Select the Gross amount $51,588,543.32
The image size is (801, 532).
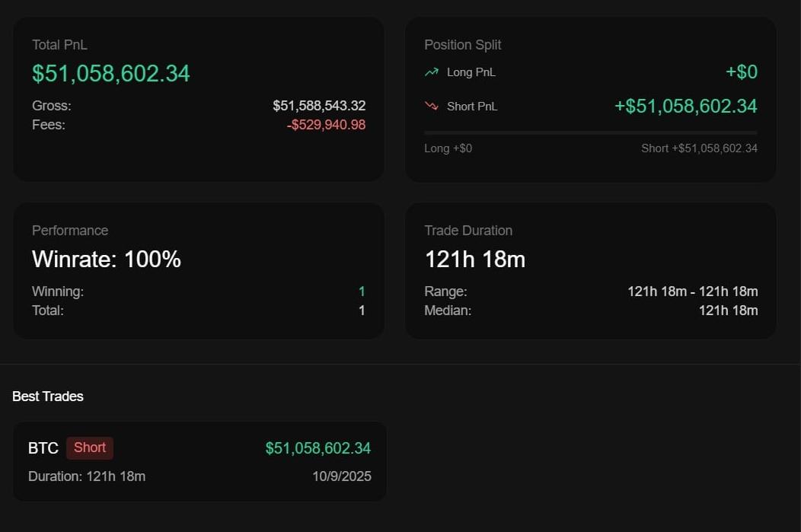319,106
